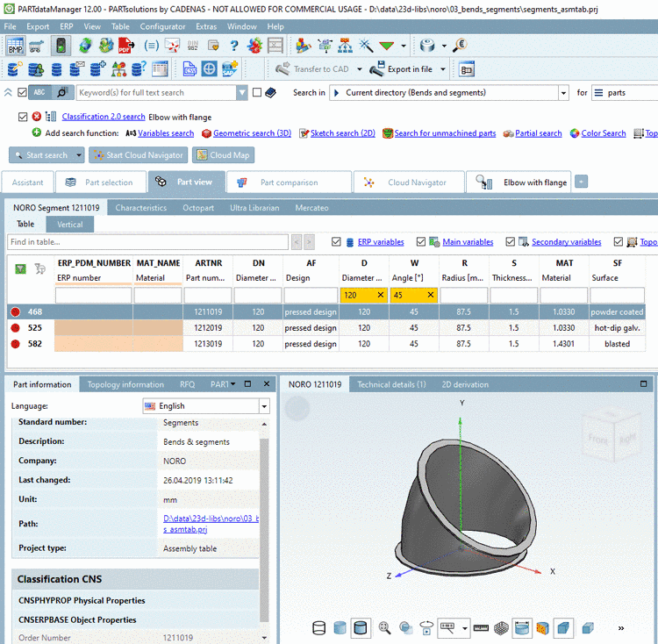Click the Keyword(s) full text search field
This screenshot has height=644, width=658.
tap(155, 93)
